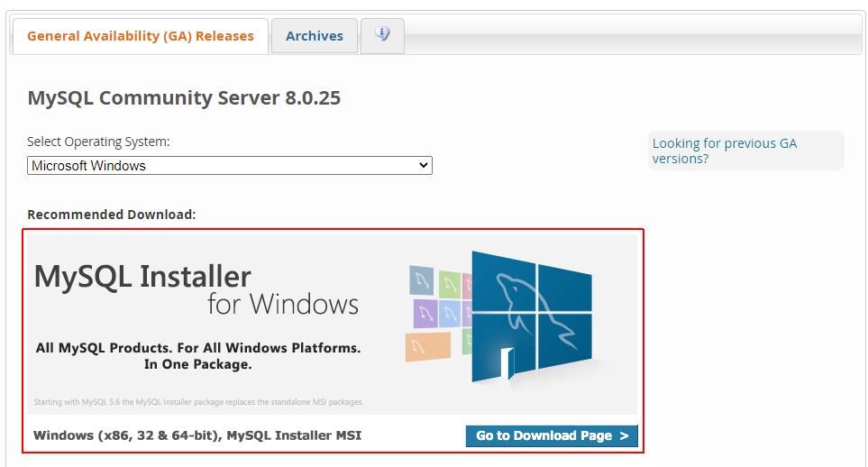Expand the Select Operating System dropdown
Image resolution: width=868 pixels, height=467 pixels.
coord(230,166)
